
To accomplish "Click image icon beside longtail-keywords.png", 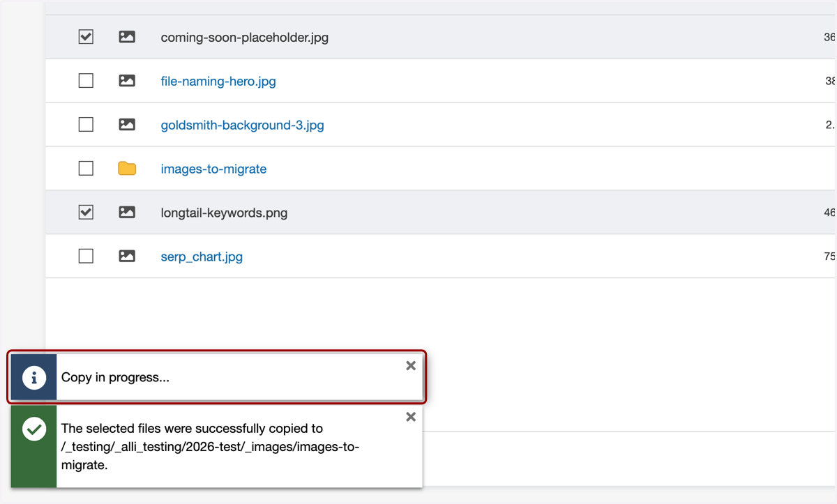I will pos(127,212).
